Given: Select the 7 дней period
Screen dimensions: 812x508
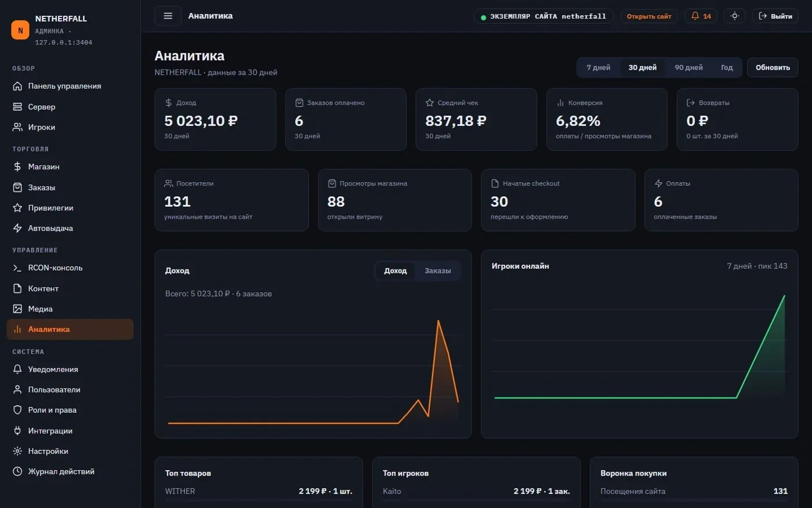Looking at the screenshot, I should click(x=599, y=67).
